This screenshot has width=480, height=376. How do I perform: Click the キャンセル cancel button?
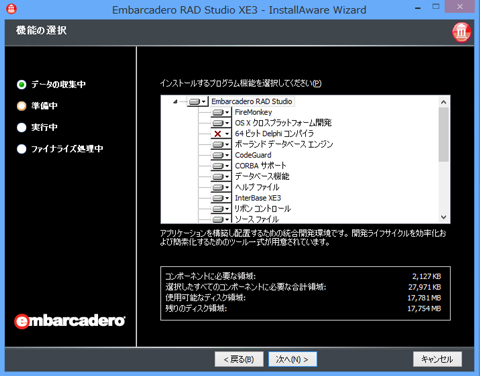[437, 359]
